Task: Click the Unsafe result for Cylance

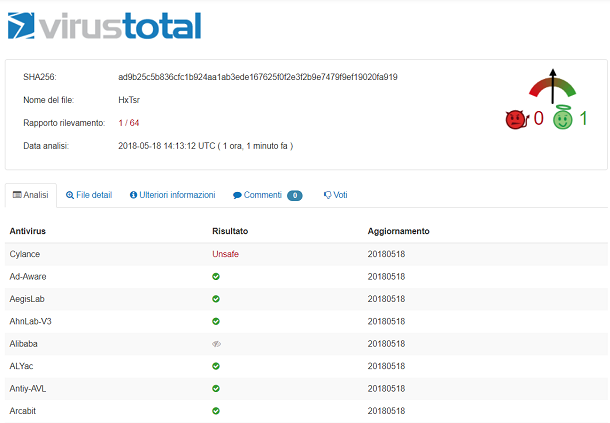Action: click(x=225, y=254)
